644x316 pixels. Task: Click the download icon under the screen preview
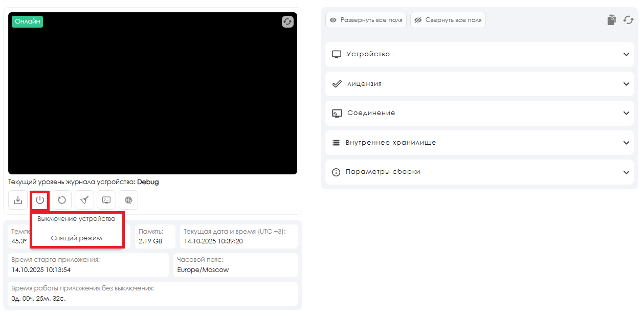[18, 200]
